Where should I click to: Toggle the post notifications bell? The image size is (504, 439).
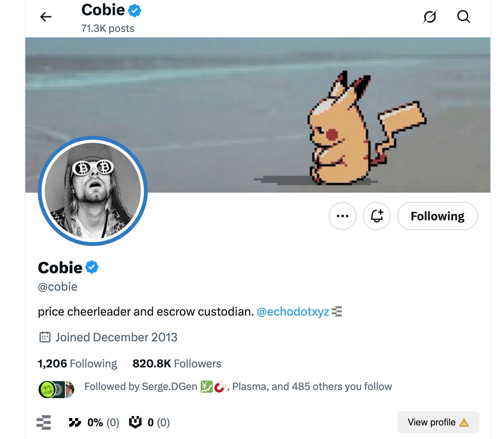pyautogui.click(x=377, y=216)
